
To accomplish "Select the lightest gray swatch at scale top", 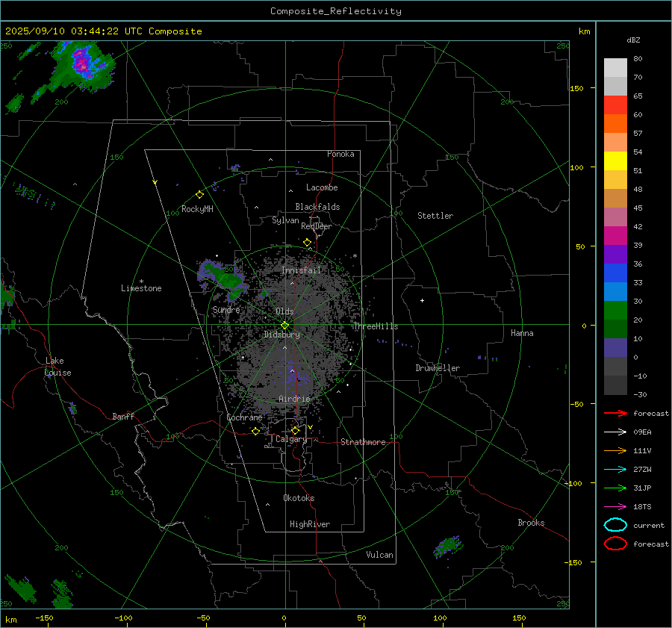I will pyautogui.click(x=615, y=68).
